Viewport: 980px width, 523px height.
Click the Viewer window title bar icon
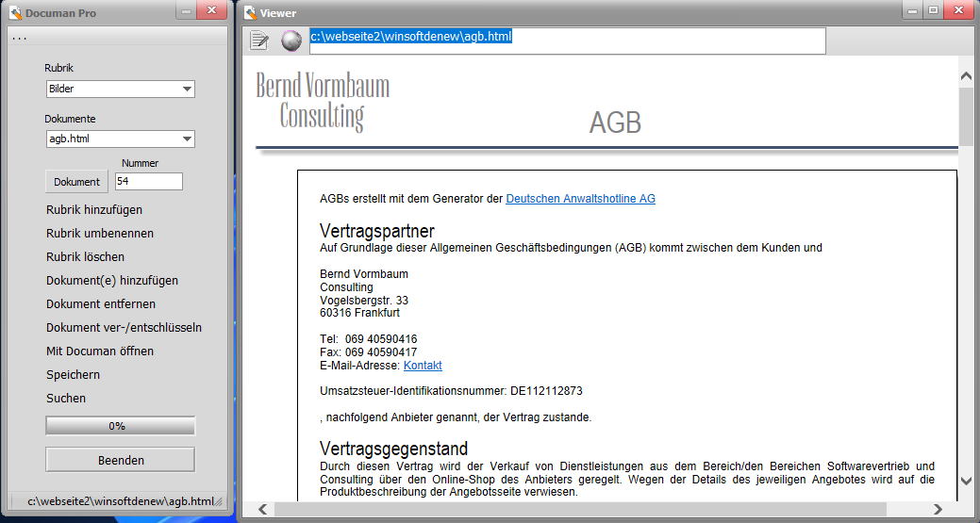[251, 12]
